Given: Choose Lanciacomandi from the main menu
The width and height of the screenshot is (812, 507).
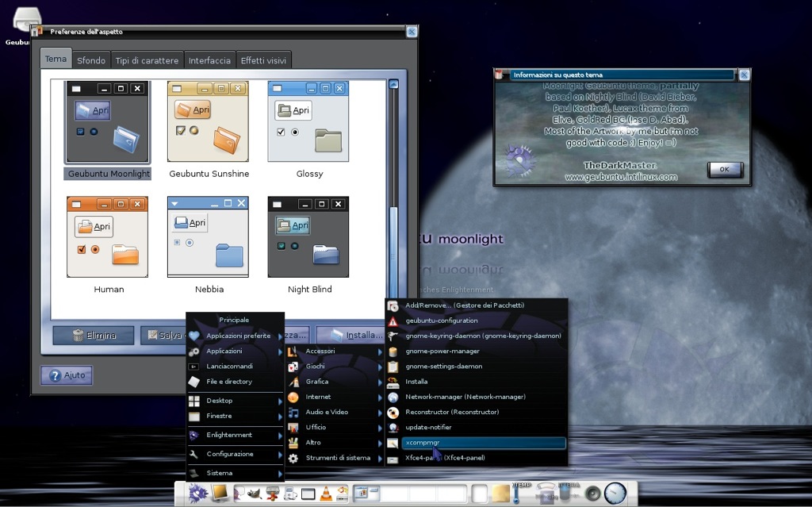Looking at the screenshot, I should pyautogui.click(x=235, y=366).
